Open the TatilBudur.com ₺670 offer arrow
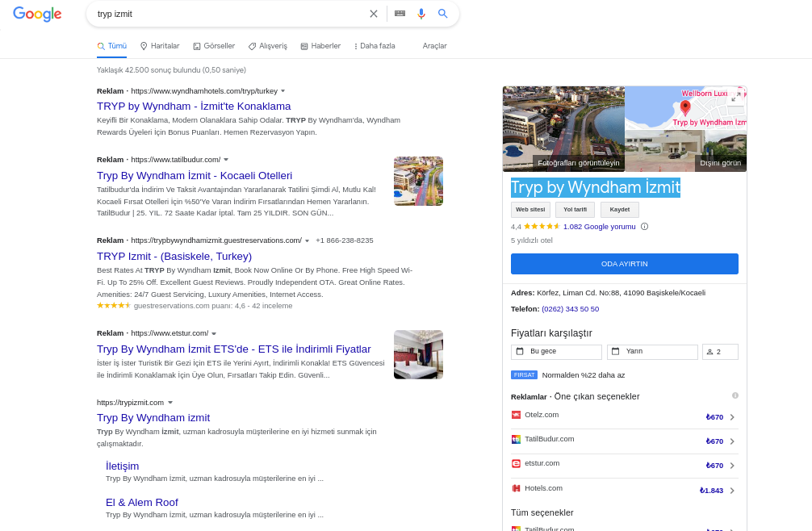The image size is (812, 531). pyautogui.click(x=732, y=441)
